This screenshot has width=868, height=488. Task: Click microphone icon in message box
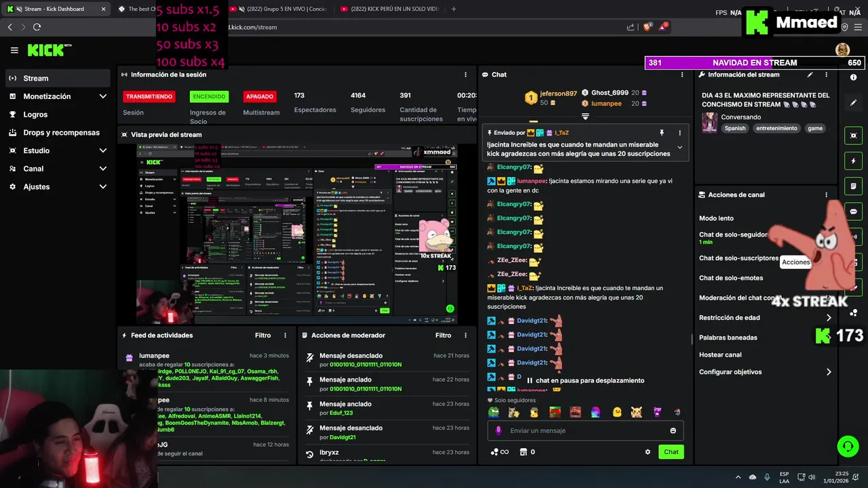pos(498,430)
